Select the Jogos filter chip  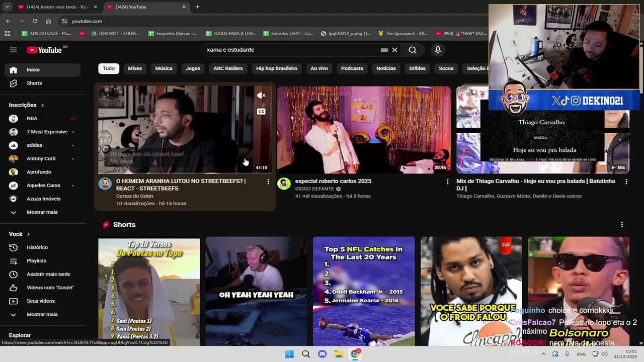[193, 68]
